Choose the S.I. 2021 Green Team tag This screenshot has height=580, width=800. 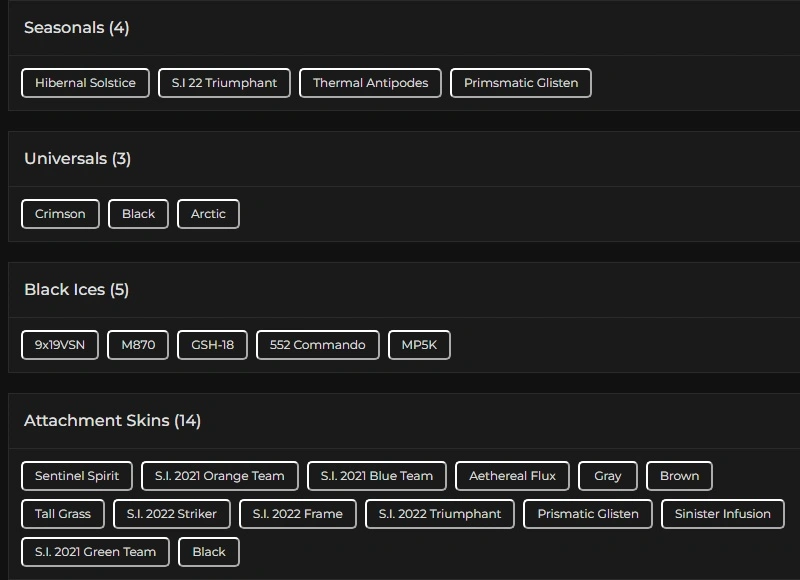pos(95,552)
